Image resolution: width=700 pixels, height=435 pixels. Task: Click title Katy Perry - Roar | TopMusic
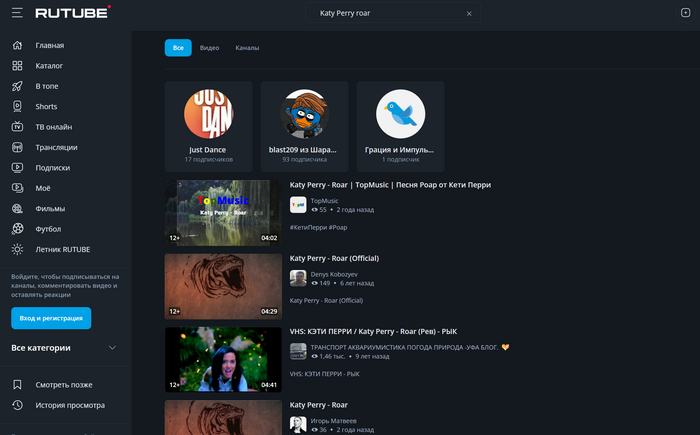(x=390, y=185)
